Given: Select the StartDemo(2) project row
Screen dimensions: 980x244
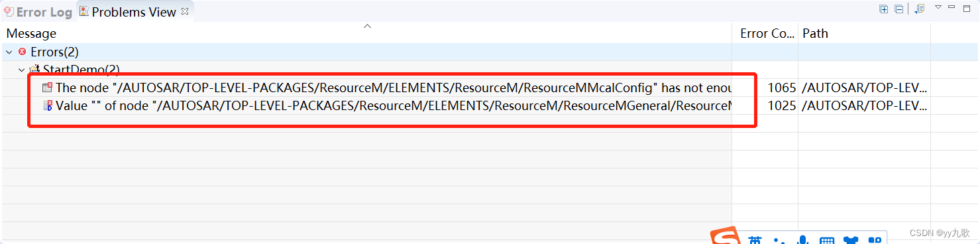Looking at the screenshot, I should click(490, 70).
